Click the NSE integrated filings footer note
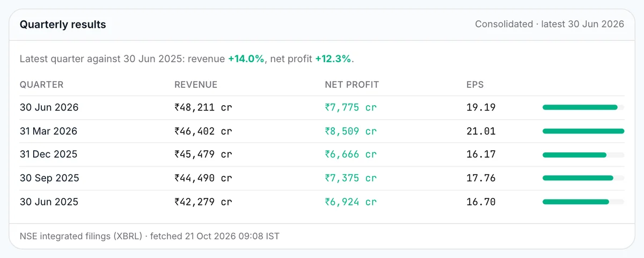644x258 pixels. 150,236
